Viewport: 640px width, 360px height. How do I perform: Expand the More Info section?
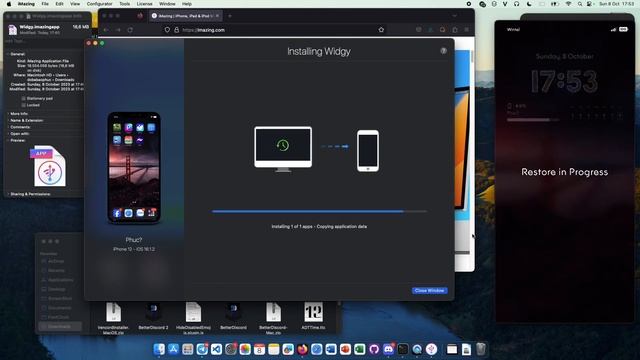[x=8, y=114]
